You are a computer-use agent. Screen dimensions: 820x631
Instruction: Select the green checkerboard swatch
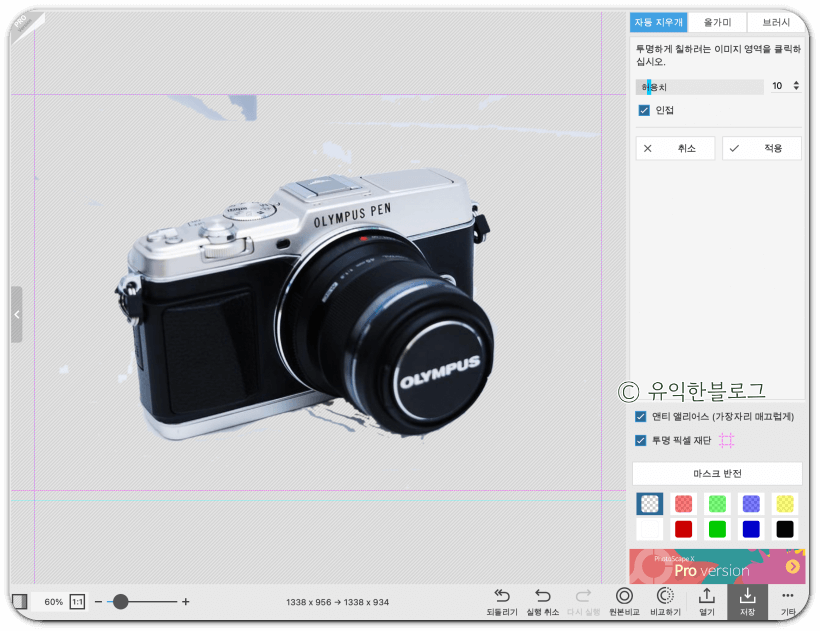pyautogui.click(x=717, y=504)
